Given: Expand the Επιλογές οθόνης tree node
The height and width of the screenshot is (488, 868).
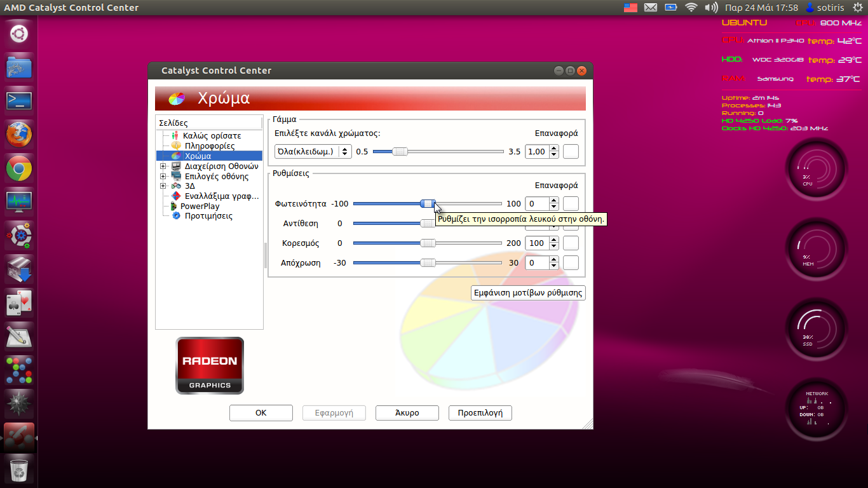Looking at the screenshot, I should click(x=163, y=176).
